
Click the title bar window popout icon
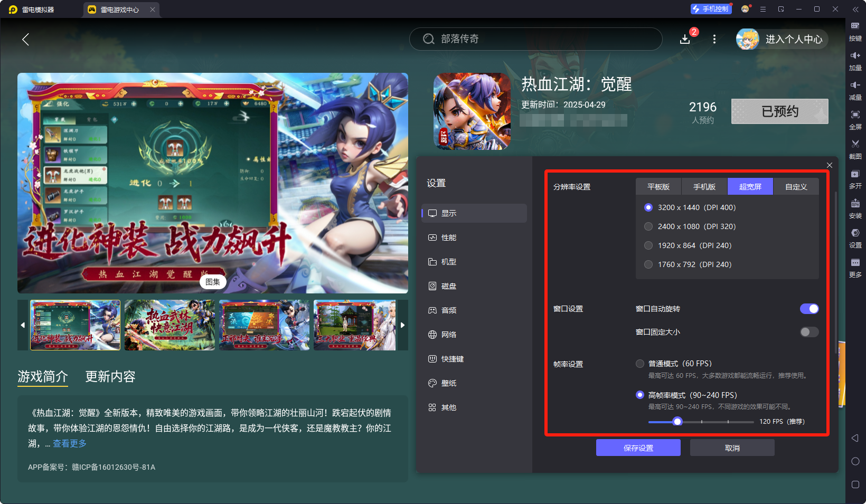click(x=781, y=9)
